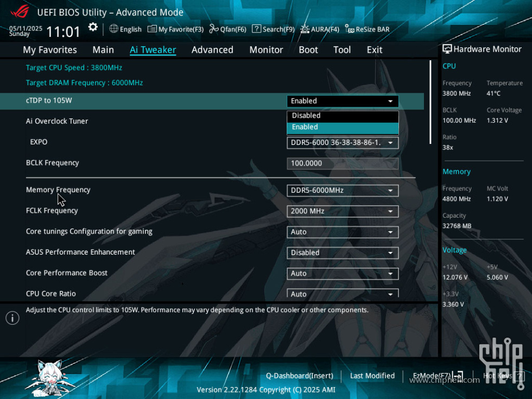
Task: Click the Qfan fan icon
Action: [214, 29]
